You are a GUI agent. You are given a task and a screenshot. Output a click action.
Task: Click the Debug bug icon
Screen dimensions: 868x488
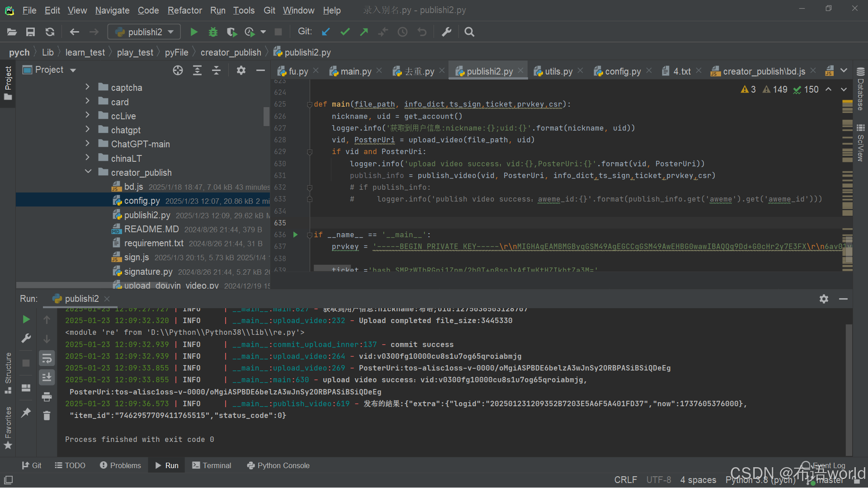(x=213, y=32)
